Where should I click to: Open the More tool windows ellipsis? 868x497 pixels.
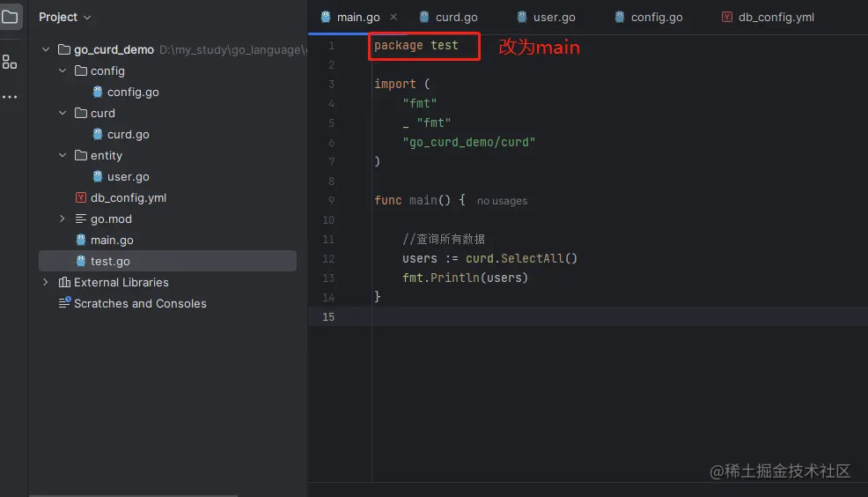[x=10, y=97]
